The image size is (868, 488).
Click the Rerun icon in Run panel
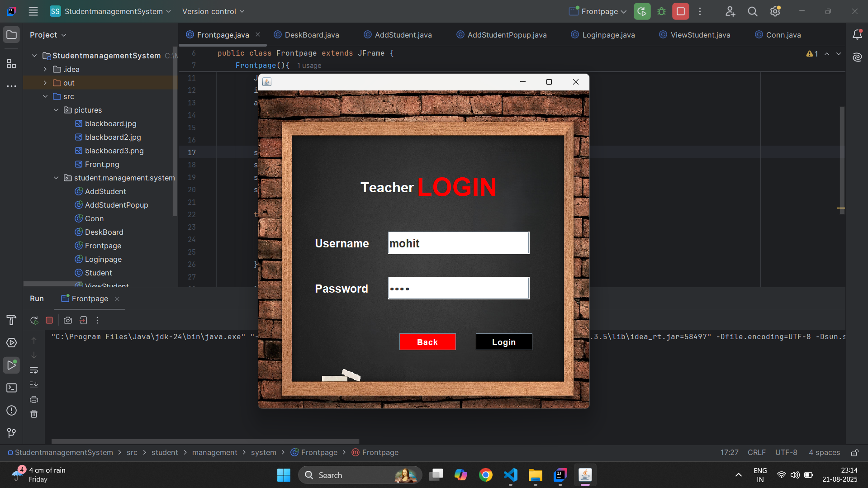(x=34, y=320)
